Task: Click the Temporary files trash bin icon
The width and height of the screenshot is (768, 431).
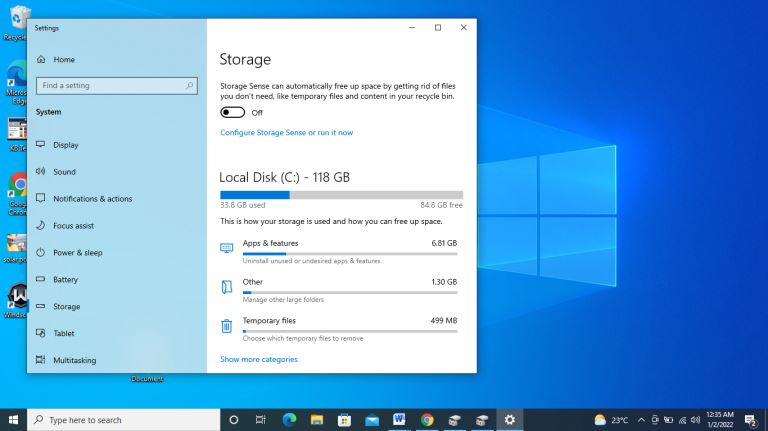Action: pos(226,326)
